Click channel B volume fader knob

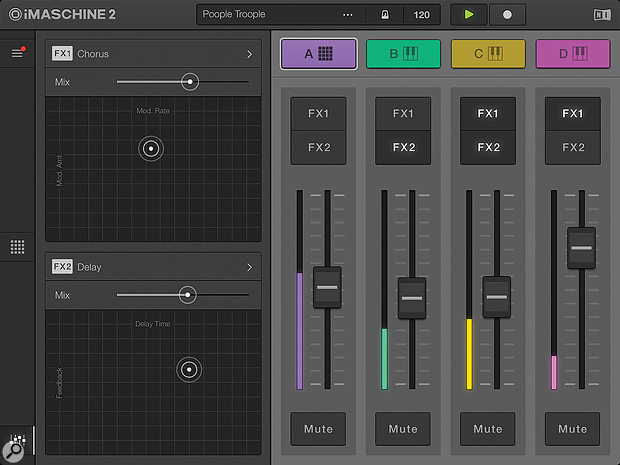412,298
